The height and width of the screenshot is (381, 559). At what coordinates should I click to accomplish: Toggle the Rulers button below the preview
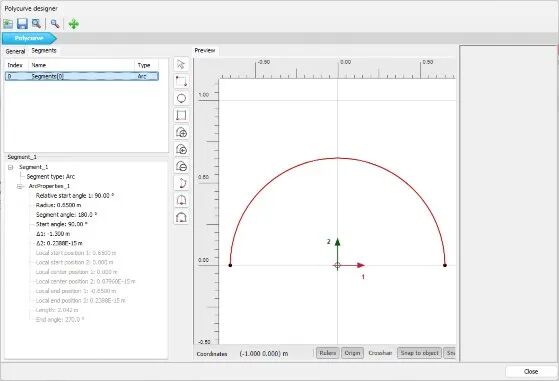point(328,353)
